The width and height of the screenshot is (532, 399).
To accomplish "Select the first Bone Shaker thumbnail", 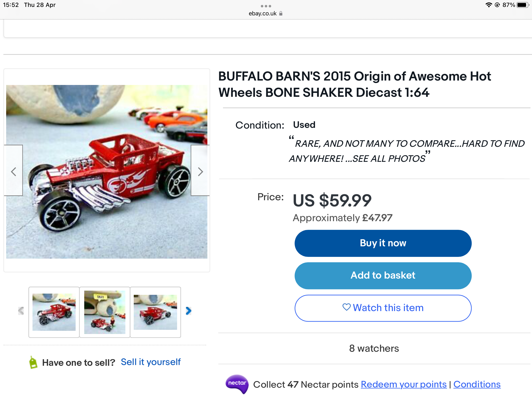I will click(x=54, y=312).
